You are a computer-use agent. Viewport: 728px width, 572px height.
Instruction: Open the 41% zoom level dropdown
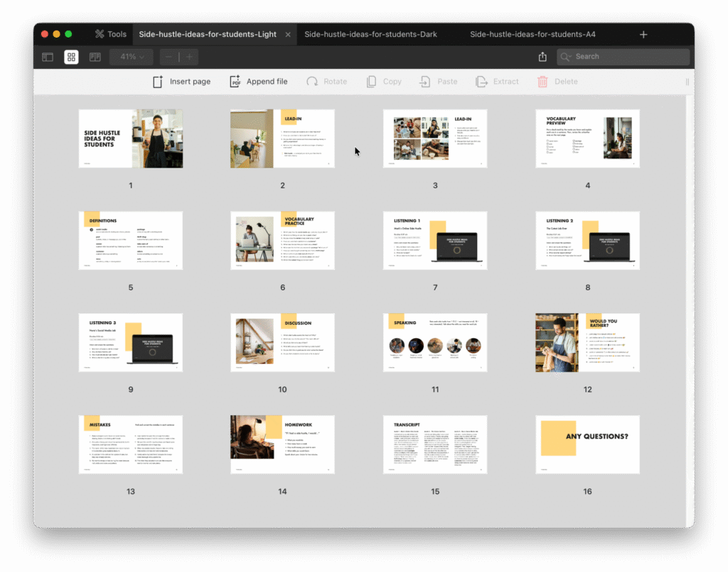click(x=131, y=56)
